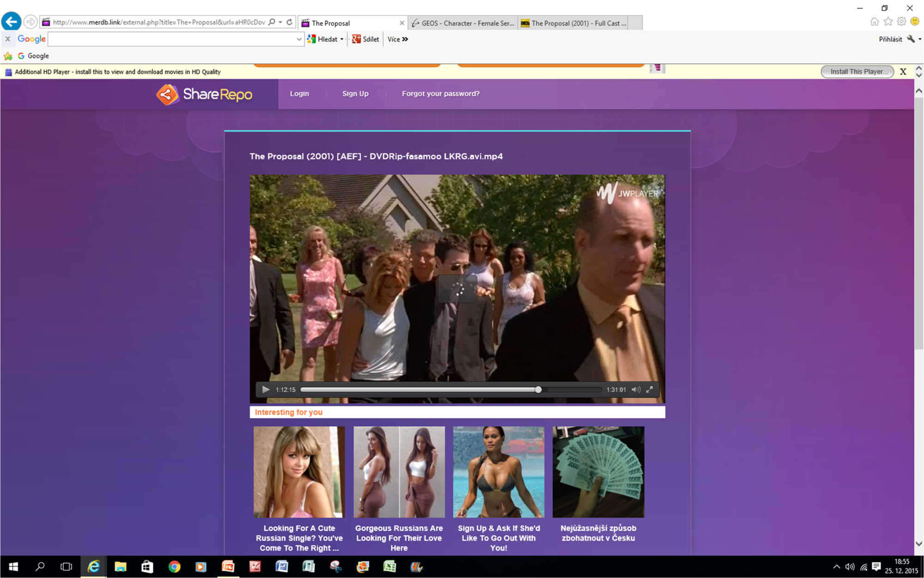924x578 pixels.
Task: Expand the Více toolbar overflow
Action: click(398, 39)
